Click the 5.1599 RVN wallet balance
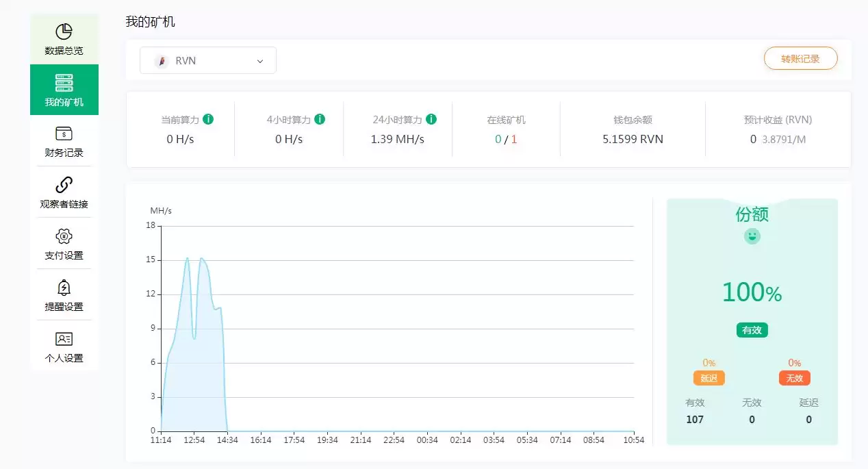Image resolution: width=868 pixels, height=469 pixels. pos(633,139)
